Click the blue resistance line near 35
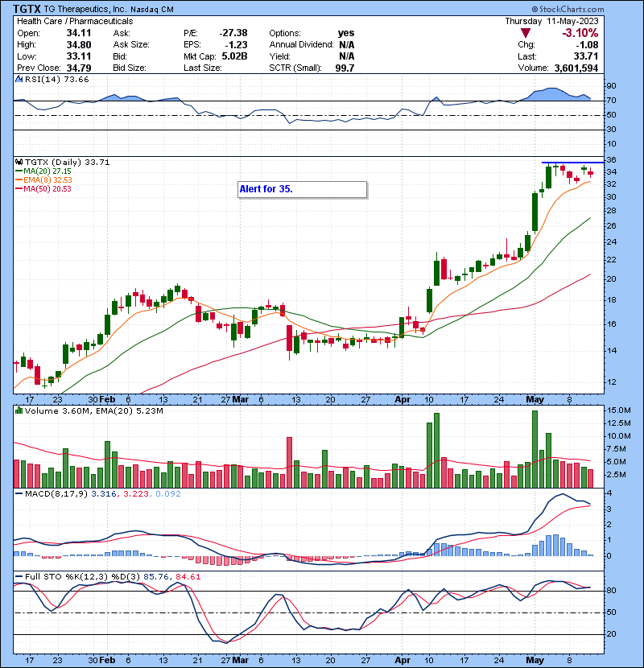Viewport: 644px width, 668px height. (572, 163)
